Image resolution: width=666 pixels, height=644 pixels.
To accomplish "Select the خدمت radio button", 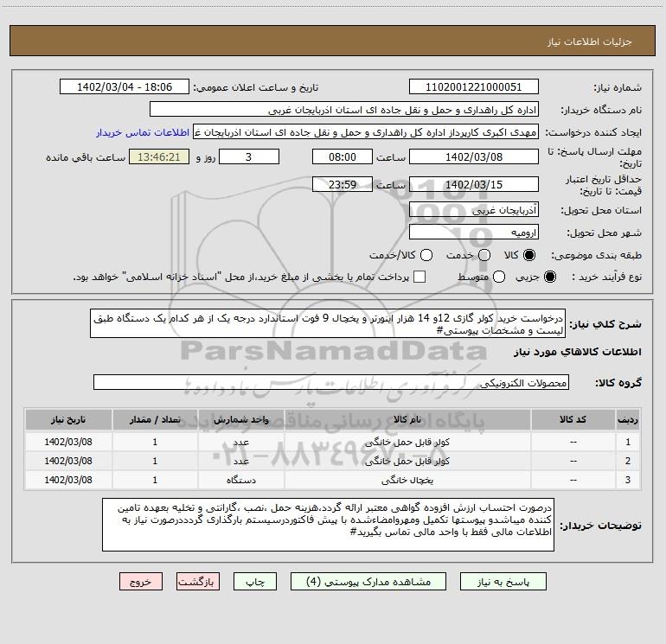I will (x=484, y=255).
